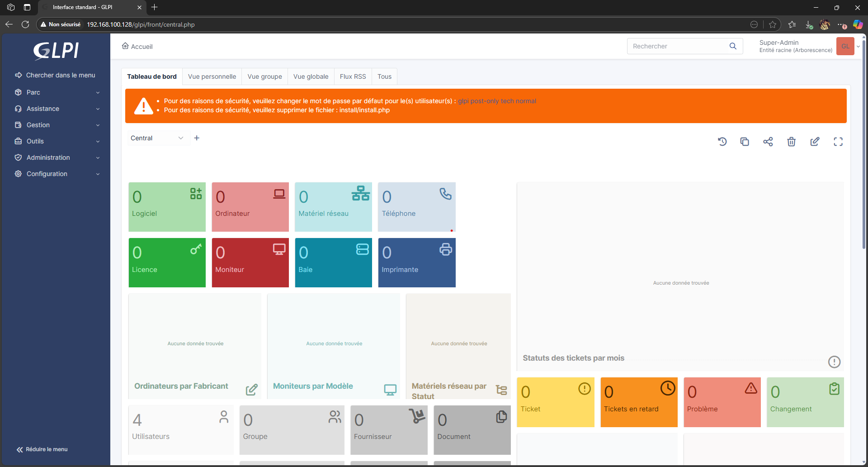The width and height of the screenshot is (868, 467).
Task: Follow the normal user link
Action: click(526, 101)
